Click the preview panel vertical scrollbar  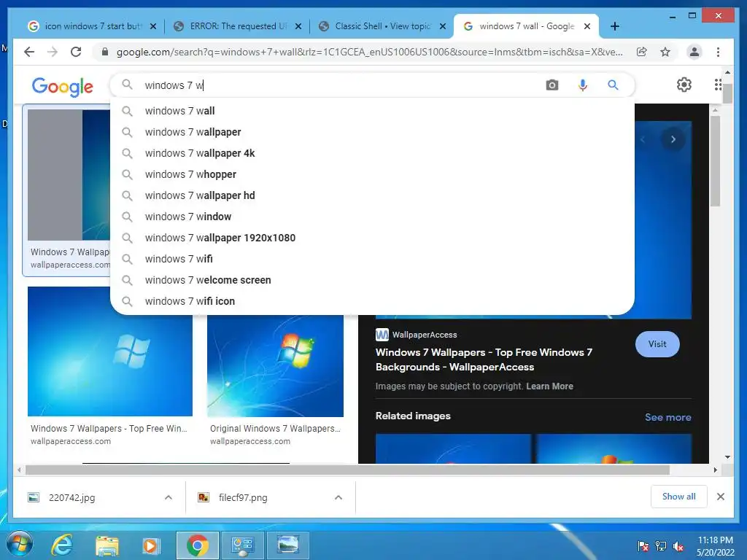pos(715,161)
